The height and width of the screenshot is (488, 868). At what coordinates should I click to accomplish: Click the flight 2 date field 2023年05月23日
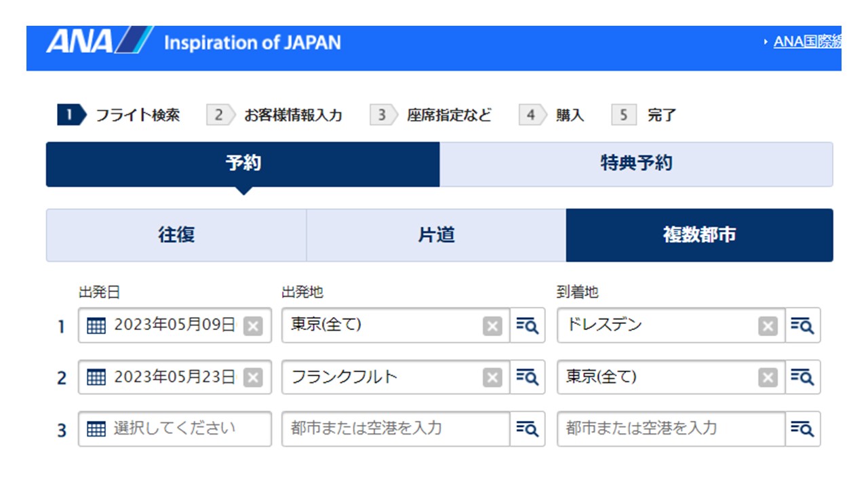[175, 378]
